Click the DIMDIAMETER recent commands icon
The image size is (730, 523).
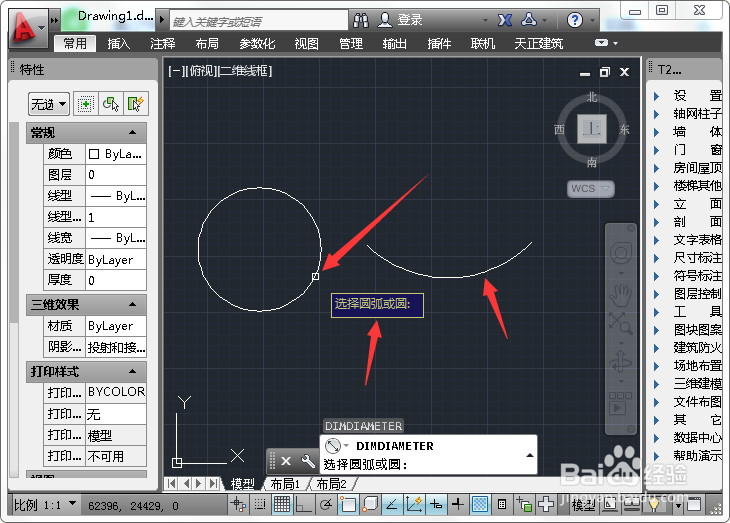click(333, 446)
